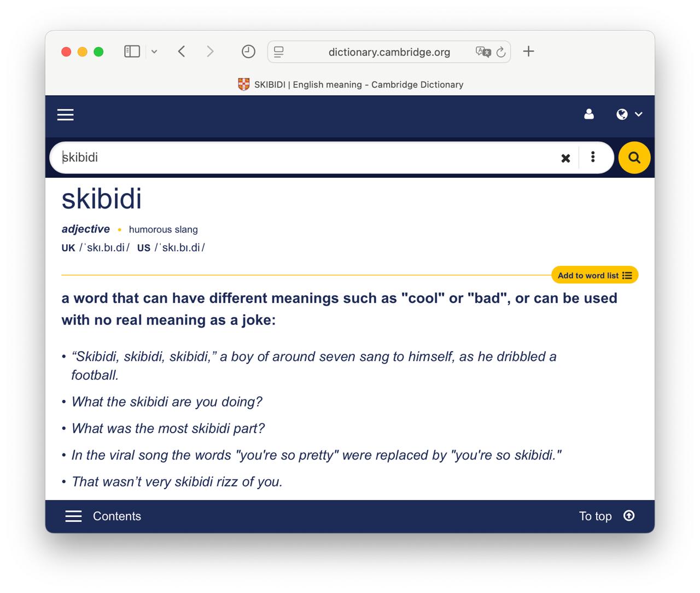The width and height of the screenshot is (700, 593).
Task: Open a new tab with plus button
Action: click(x=528, y=51)
